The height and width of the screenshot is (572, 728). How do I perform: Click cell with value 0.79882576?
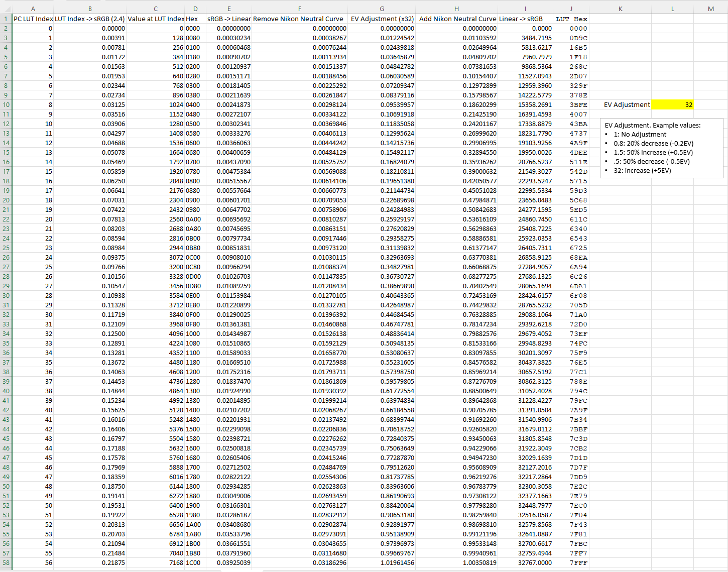coord(457,333)
